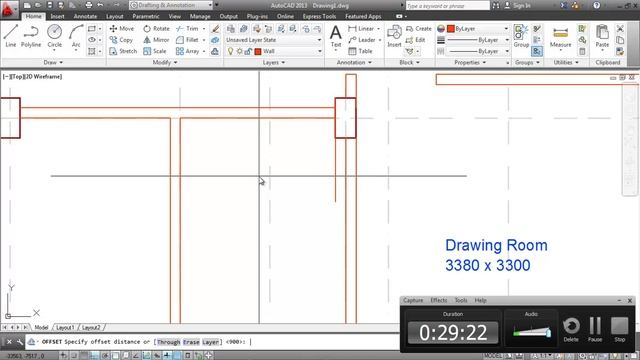Screen dimensions: 640x360
Task: Click the Insert block tool
Action: pyautogui.click(x=394, y=36)
